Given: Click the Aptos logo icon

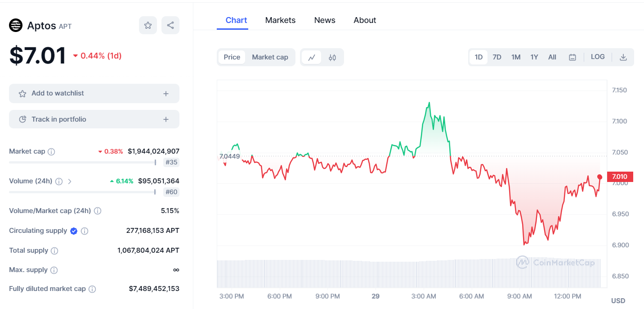Looking at the screenshot, I should [x=16, y=26].
